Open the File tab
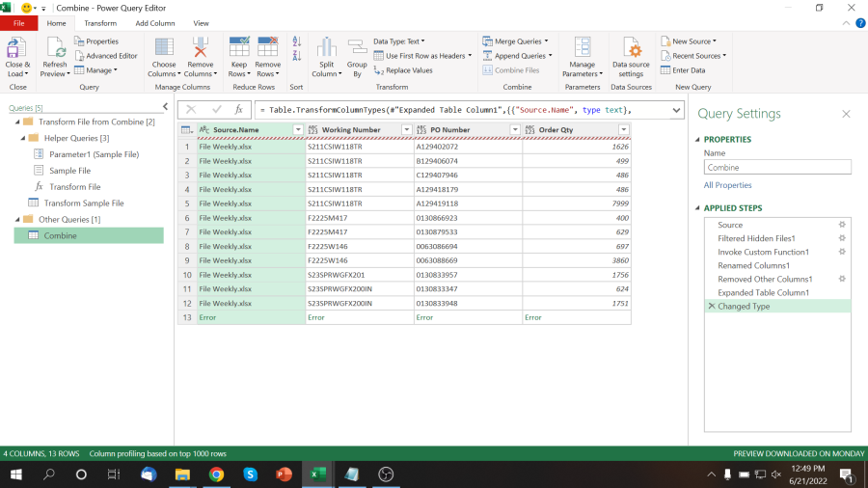Viewport: 868px width, 488px height. [x=19, y=23]
